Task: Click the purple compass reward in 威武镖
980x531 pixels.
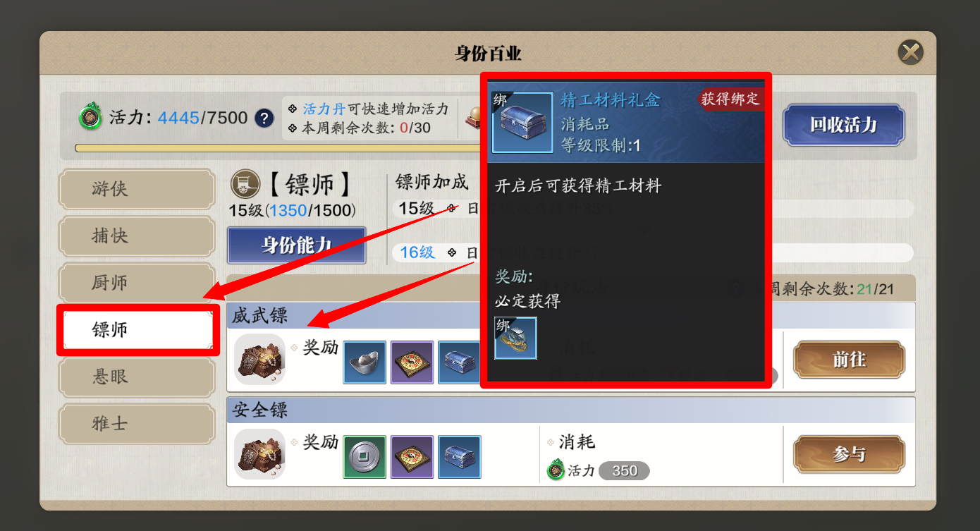Action: tap(412, 362)
